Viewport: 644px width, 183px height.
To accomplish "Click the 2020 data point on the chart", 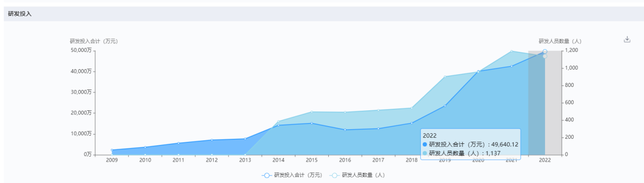I will click(478, 71).
